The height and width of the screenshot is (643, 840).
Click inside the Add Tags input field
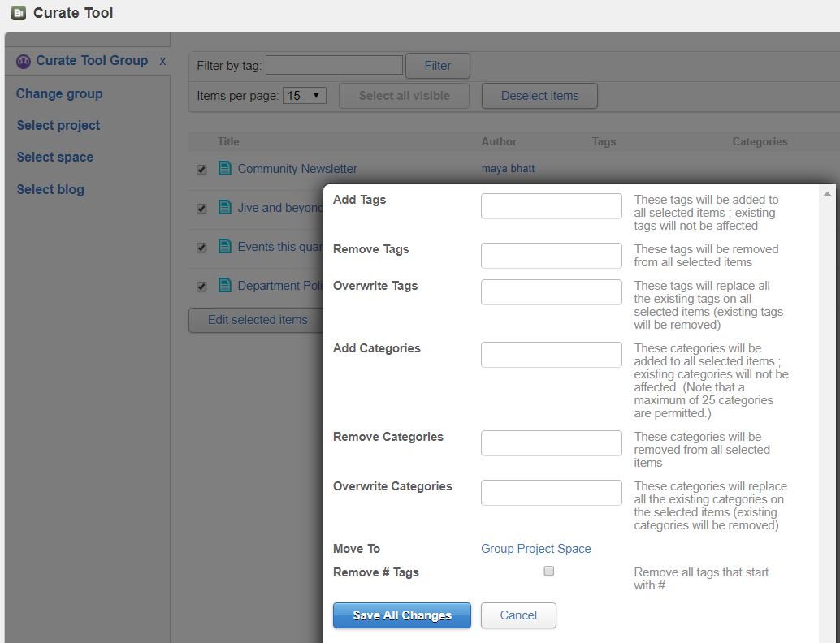pos(551,205)
